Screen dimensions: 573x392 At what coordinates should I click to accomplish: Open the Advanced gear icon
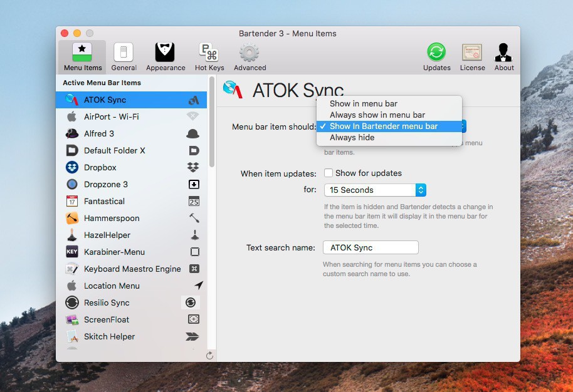pos(250,53)
